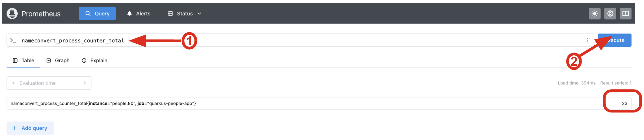Step evaluation time backward with left chevron
This screenshot has width=644, height=140.
click(13, 83)
